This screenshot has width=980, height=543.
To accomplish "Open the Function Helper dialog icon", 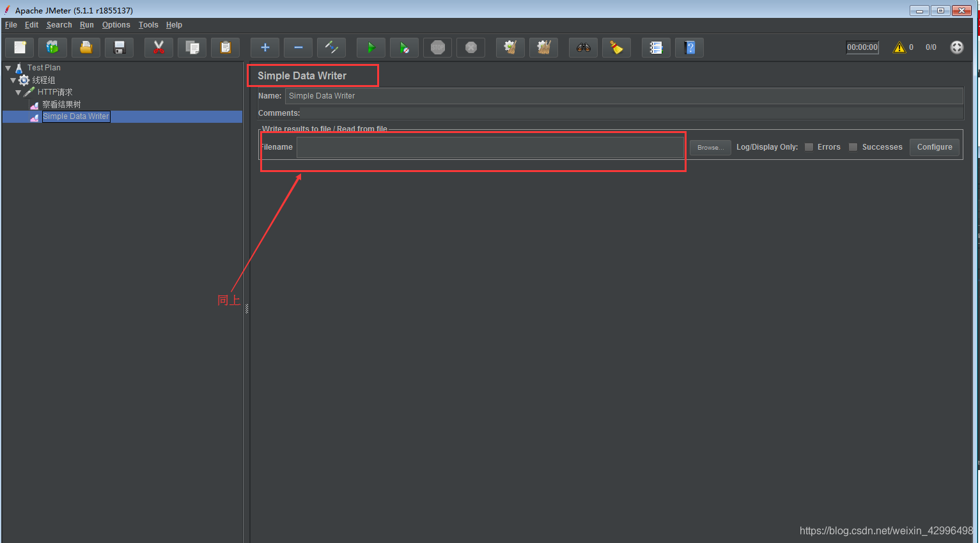I will pos(657,47).
